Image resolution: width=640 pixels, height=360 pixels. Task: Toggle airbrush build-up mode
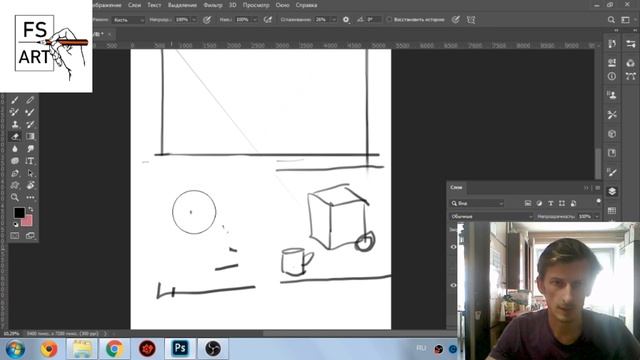[x=268, y=20]
